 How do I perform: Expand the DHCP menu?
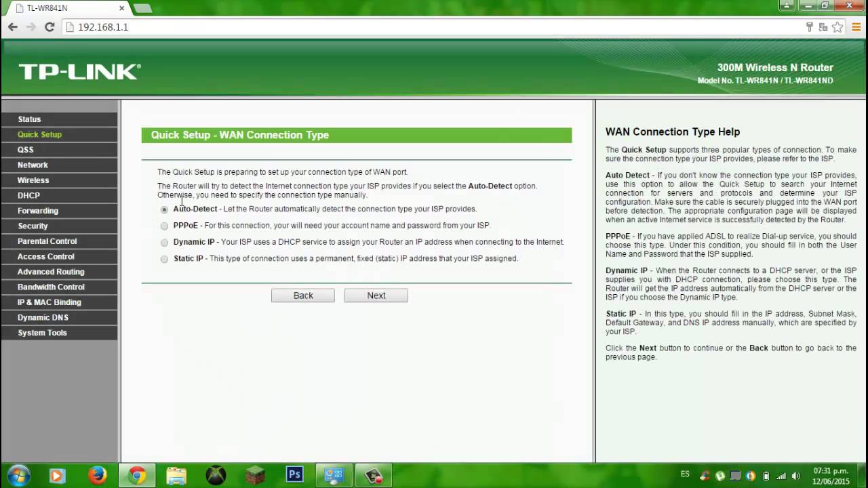59,195
